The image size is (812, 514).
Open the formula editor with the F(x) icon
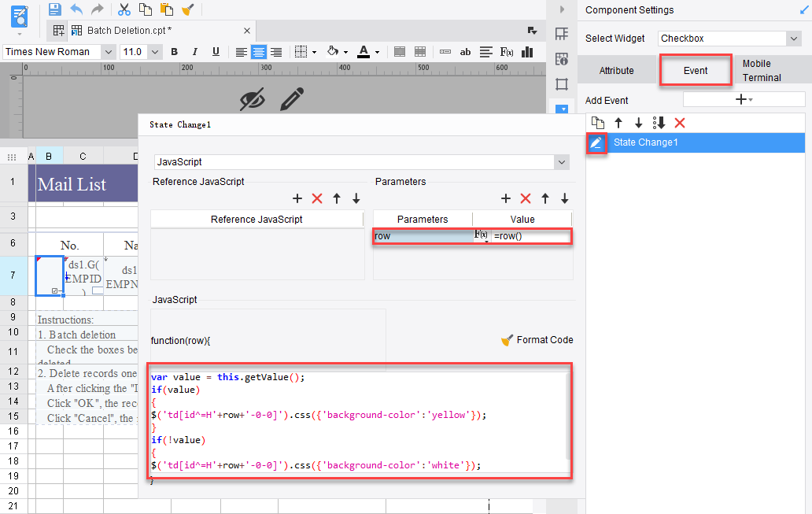(506, 51)
